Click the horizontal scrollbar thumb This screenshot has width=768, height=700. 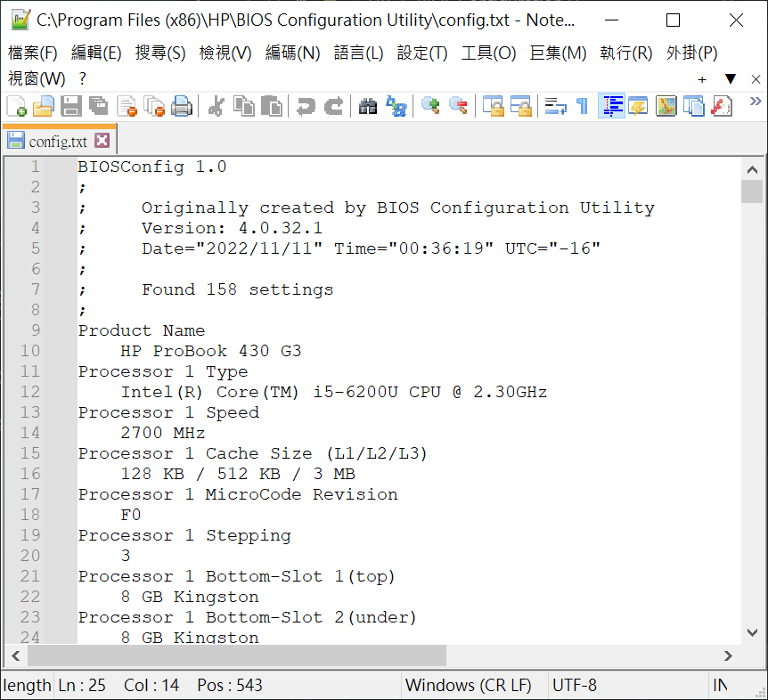coord(237,656)
